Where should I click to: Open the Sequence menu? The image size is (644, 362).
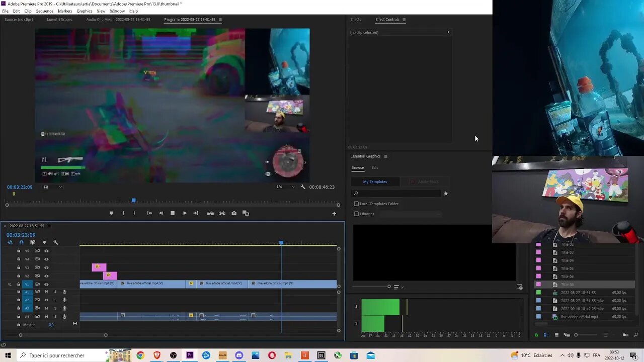click(x=44, y=11)
